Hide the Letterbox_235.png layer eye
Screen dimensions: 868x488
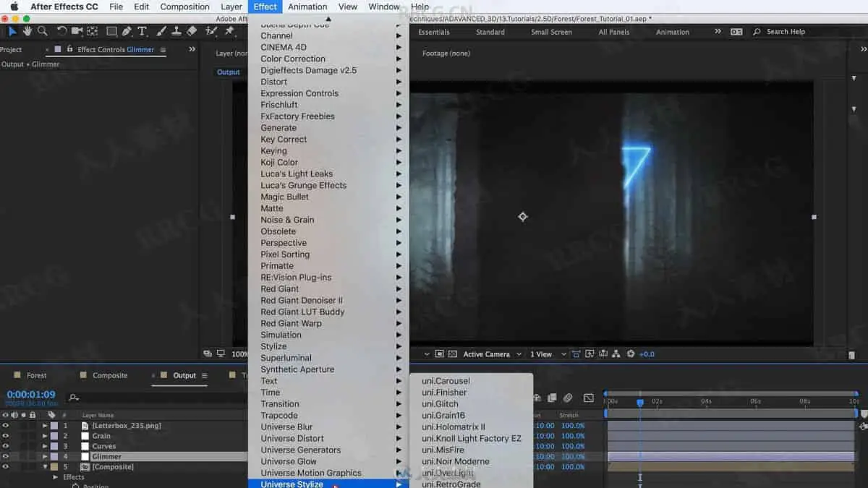(5, 426)
